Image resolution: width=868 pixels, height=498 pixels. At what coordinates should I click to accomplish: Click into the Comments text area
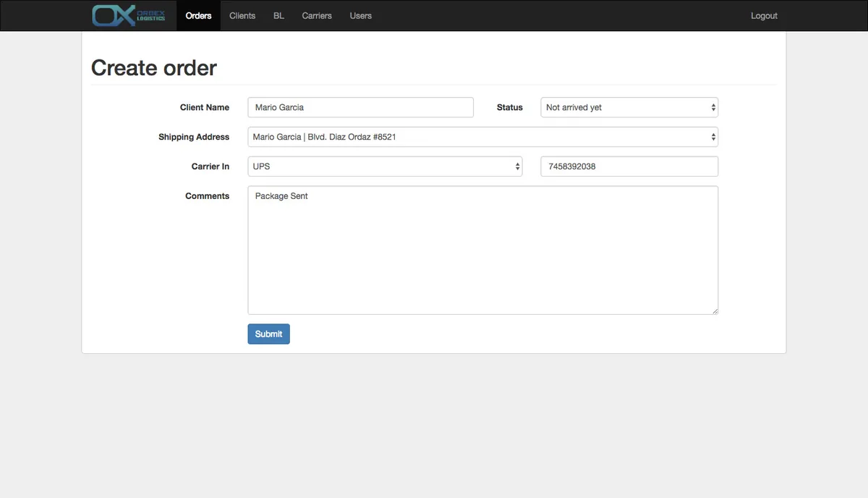click(482, 250)
